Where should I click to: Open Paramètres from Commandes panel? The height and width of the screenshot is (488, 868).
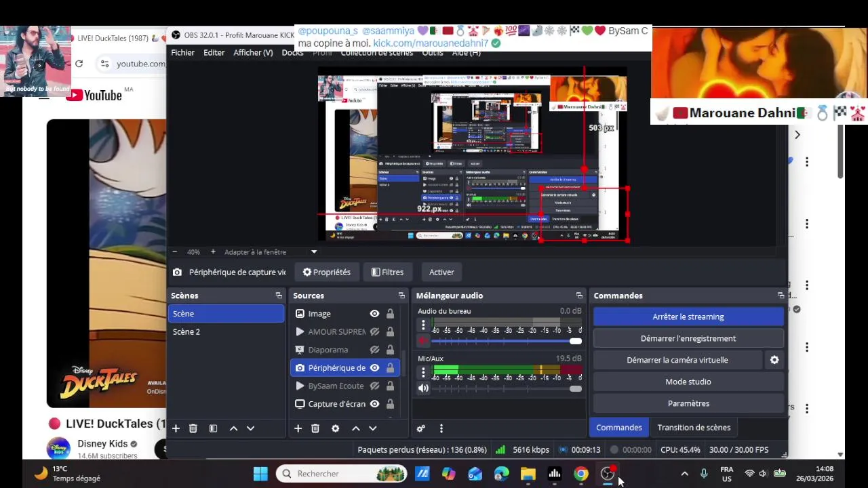pos(688,403)
